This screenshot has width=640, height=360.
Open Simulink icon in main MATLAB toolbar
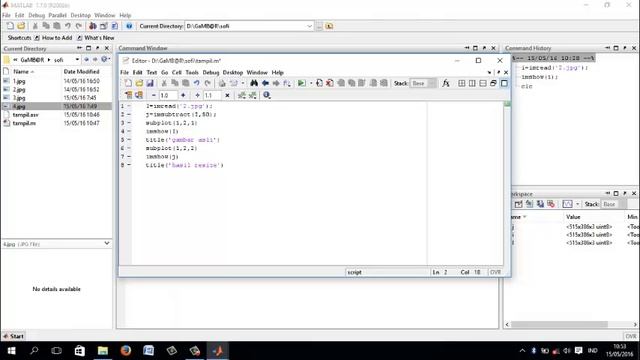[x=93, y=26]
